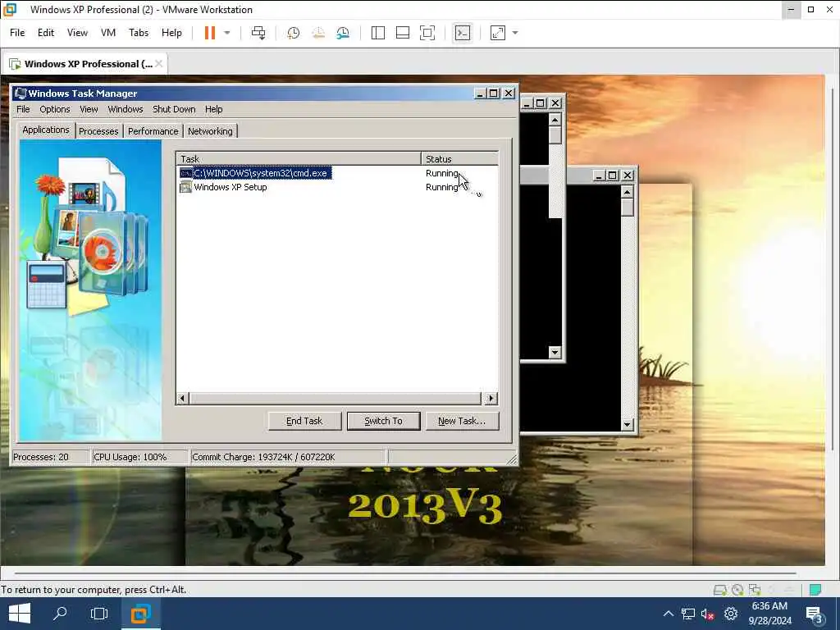Viewport: 840px width, 630px height.
Task: Click the task list horizontal scrollbar track
Action: [x=336, y=399]
